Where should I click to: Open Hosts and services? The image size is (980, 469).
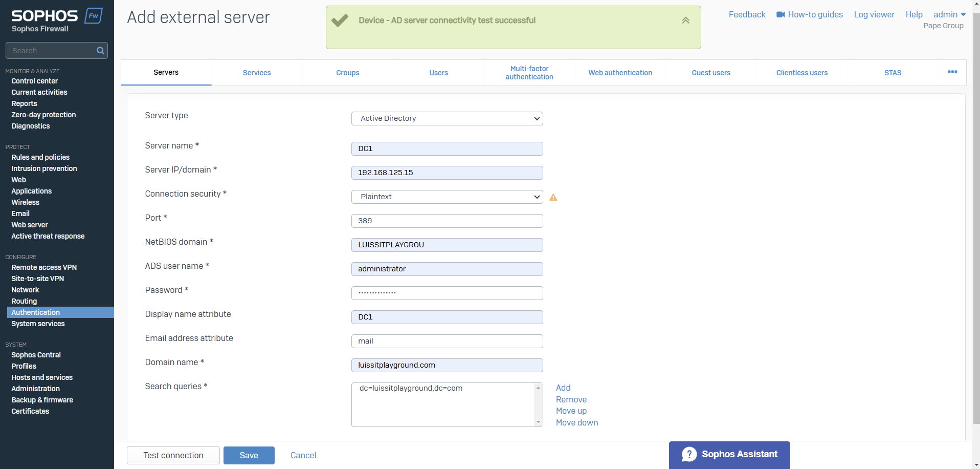pyautogui.click(x=42, y=377)
